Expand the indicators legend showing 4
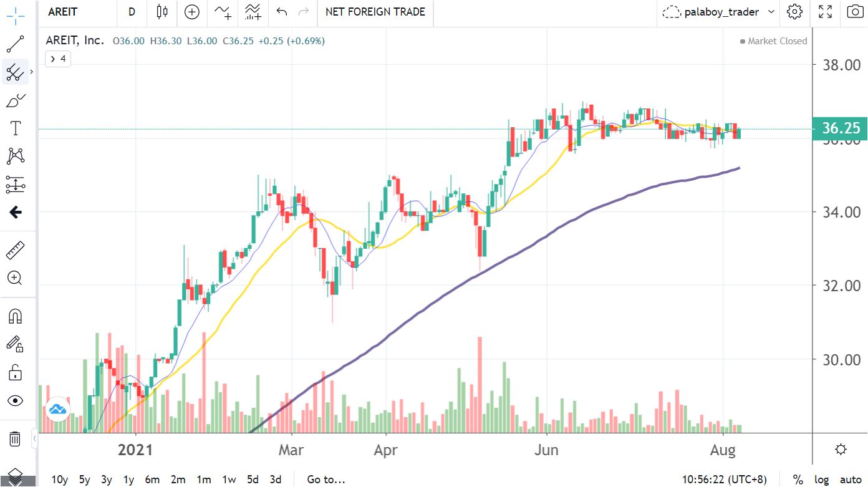This screenshot has width=868, height=487. 57,59
